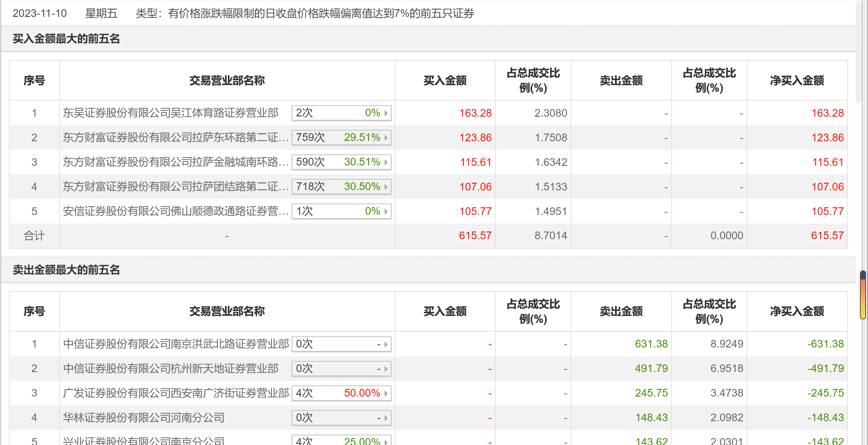Click 买入金额最大的前五名 section heading
The height and width of the screenshot is (445, 868).
66,39
